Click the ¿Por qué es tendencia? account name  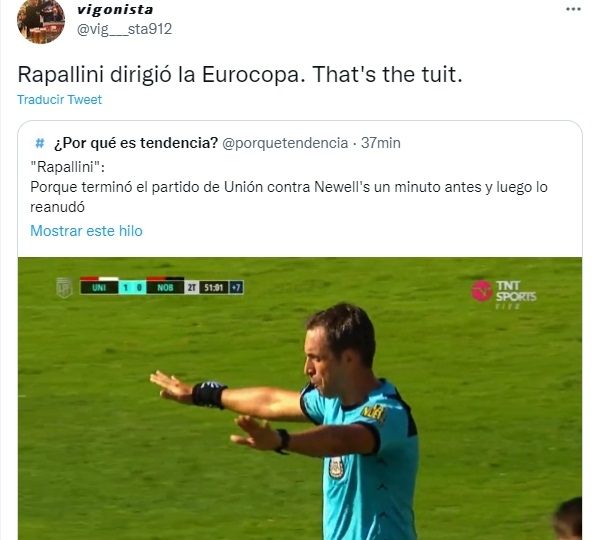[136, 143]
